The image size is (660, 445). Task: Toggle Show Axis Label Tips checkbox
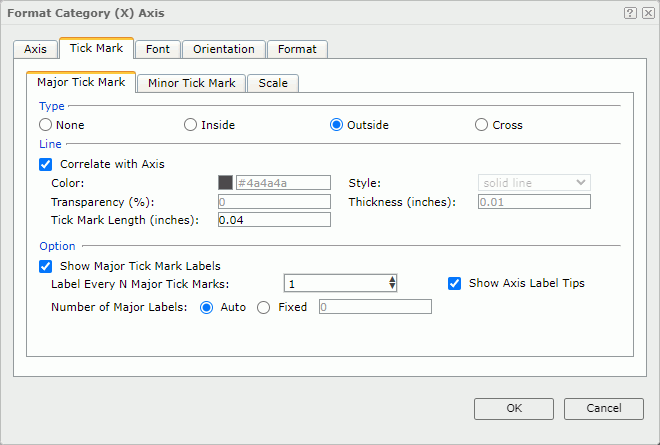click(454, 283)
